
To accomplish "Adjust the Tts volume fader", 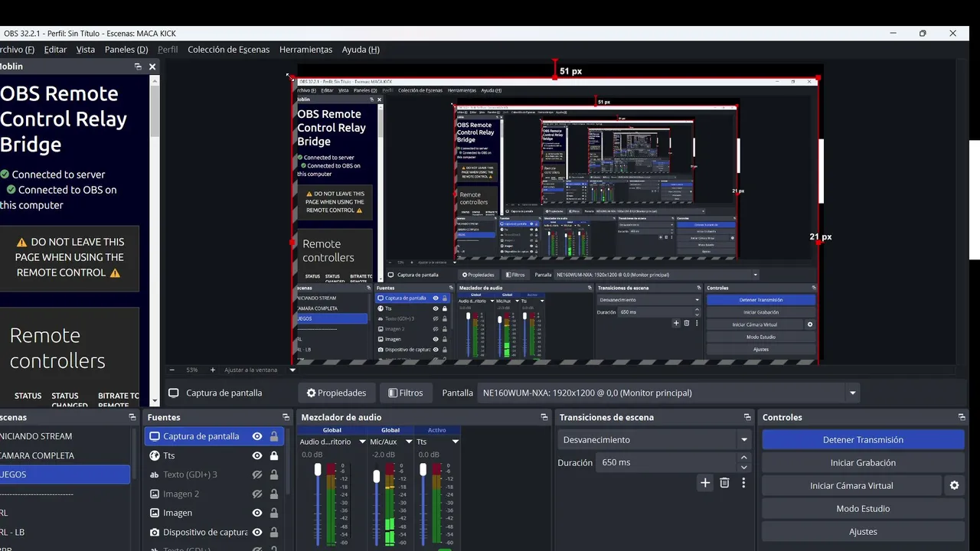I will tap(423, 470).
